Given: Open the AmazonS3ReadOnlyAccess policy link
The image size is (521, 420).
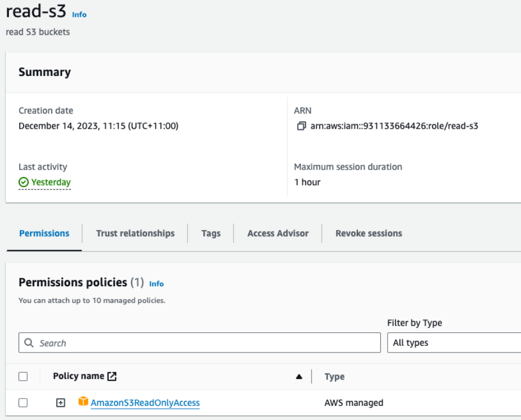Looking at the screenshot, I should [x=145, y=403].
